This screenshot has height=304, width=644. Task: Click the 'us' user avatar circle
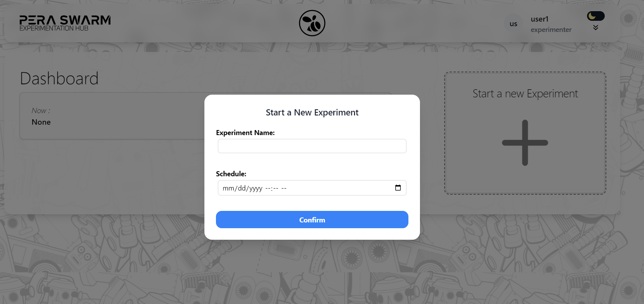[514, 24]
